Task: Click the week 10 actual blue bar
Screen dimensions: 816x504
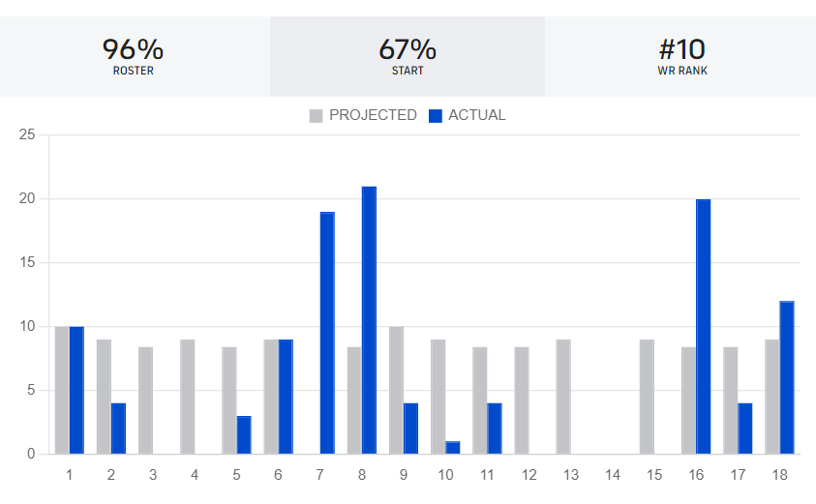Action: (x=452, y=448)
